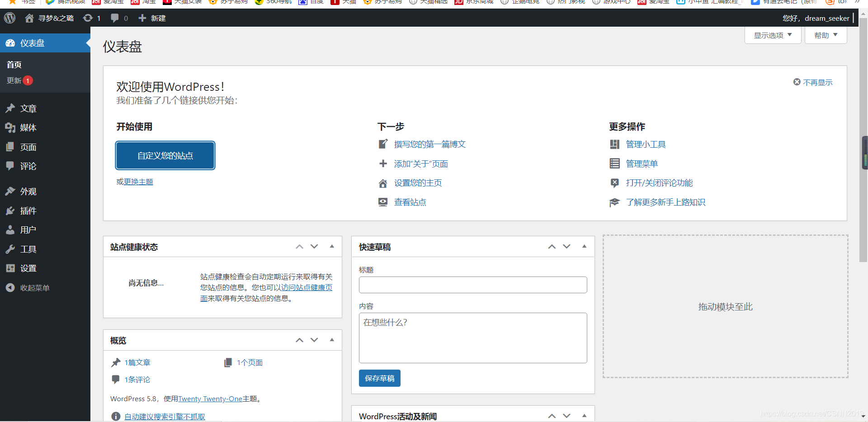This screenshot has height=422, width=868.
Task: Click 保存草稿 button
Action: coord(379,378)
